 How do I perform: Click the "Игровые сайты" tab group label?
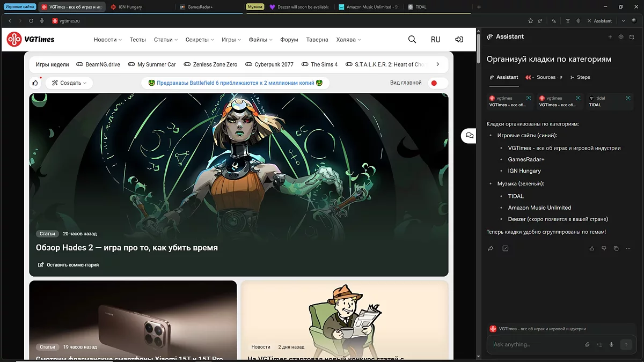pyautogui.click(x=20, y=7)
